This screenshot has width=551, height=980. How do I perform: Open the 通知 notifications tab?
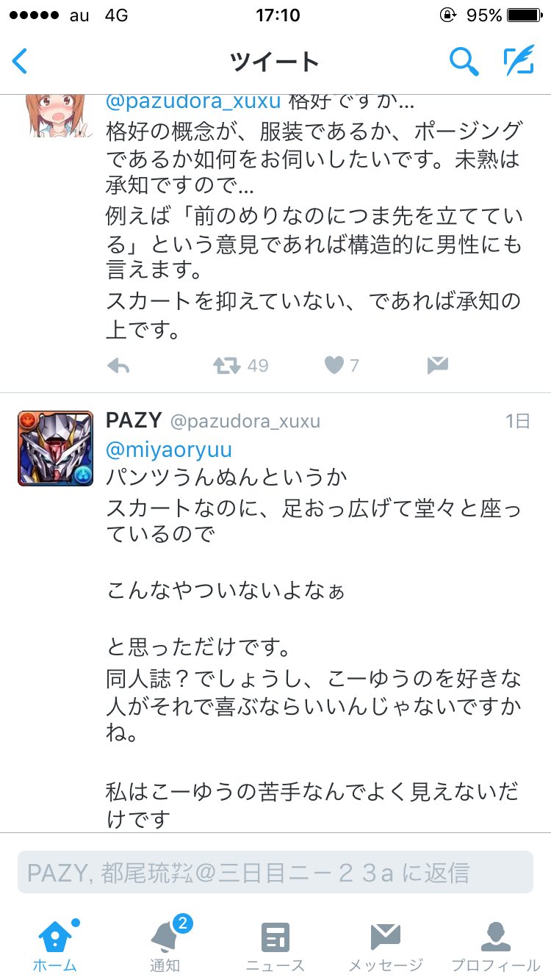(x=165, y=944)
